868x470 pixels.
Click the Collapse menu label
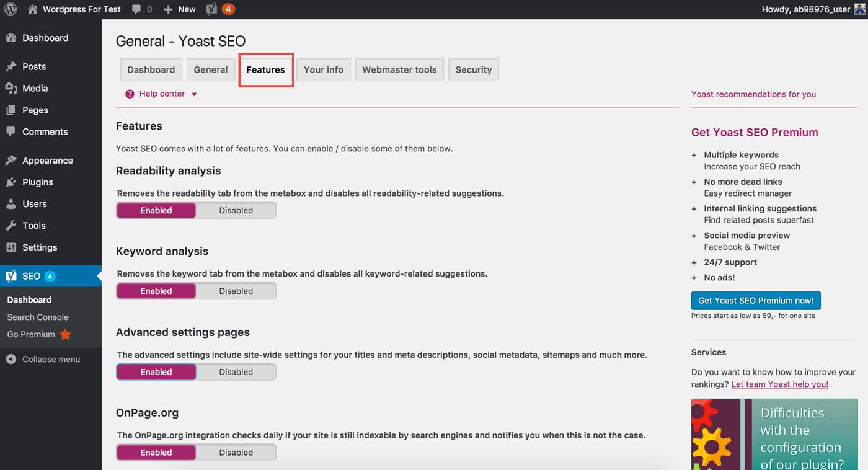coord(51,359)
